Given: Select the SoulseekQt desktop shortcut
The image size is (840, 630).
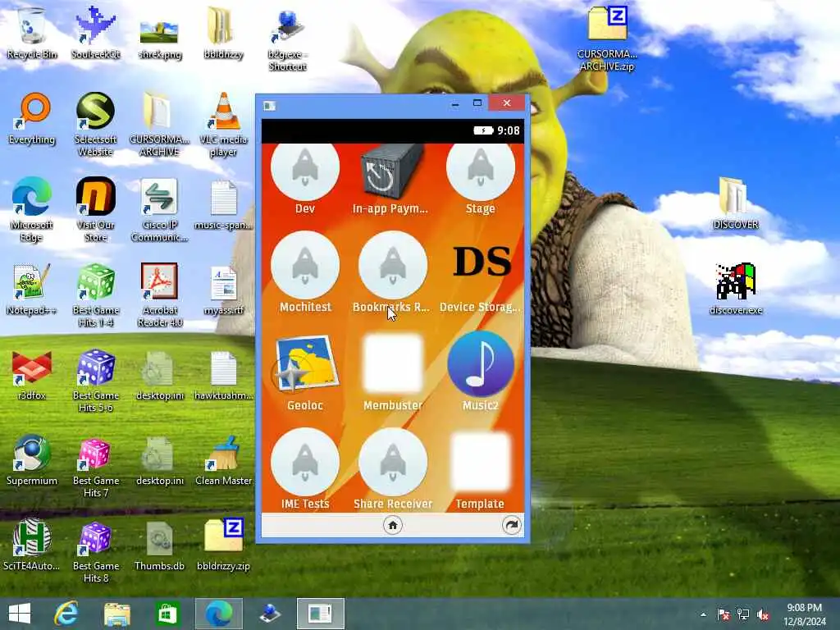Looking at the screenshot, I should (95, 33).
